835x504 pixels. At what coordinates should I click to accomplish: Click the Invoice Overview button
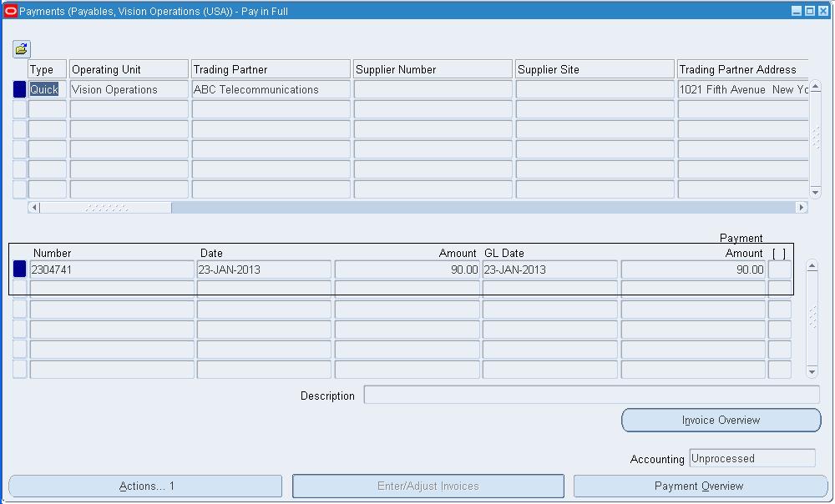(x=721, y=420)
